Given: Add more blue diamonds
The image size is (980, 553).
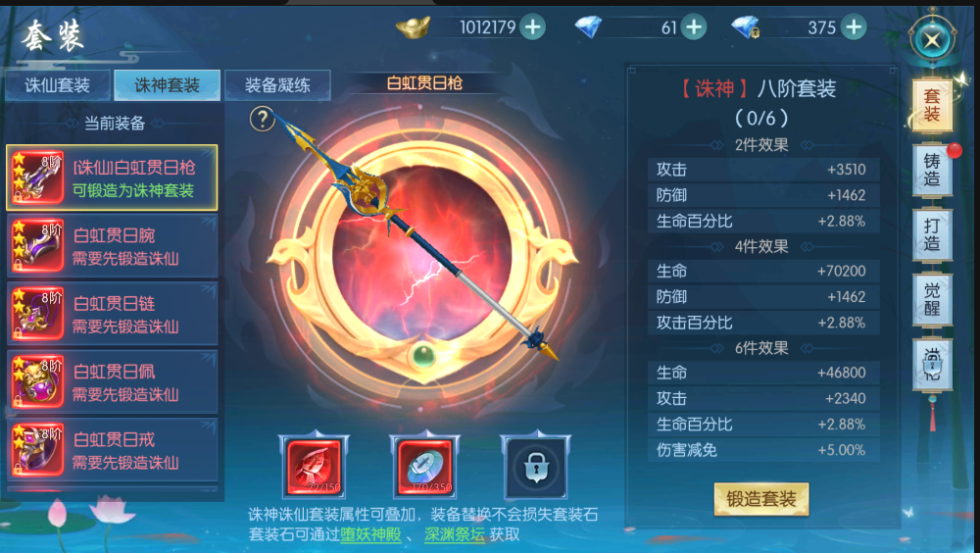Looking at the screenshot, I should 694,26.
